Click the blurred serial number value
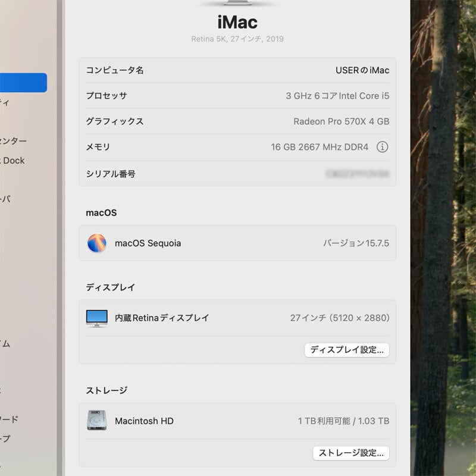Image resolution: width=476 pixels, height=476 pixels. (357, 174)
